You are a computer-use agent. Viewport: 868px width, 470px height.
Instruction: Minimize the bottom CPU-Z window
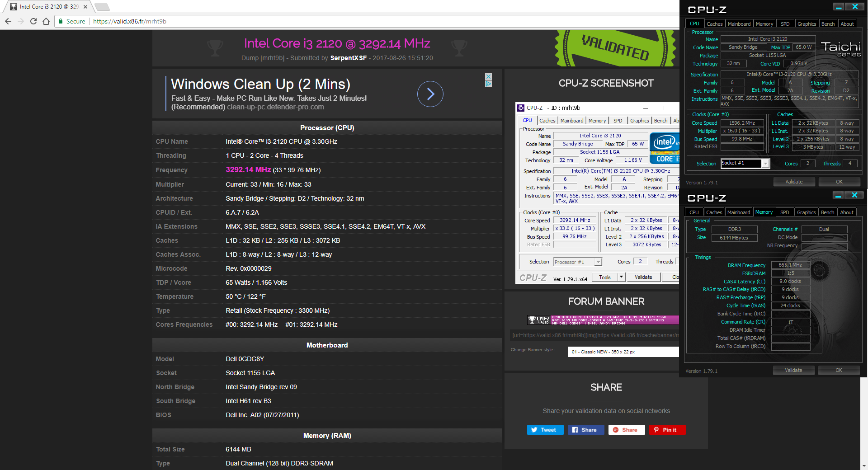[x=838, y=195]
